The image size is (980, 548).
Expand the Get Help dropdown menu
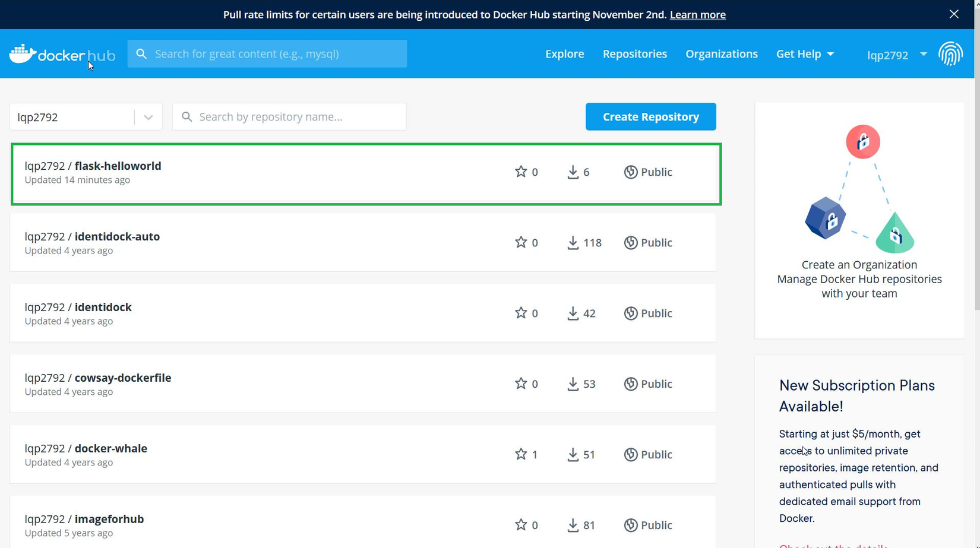[805, 54]
